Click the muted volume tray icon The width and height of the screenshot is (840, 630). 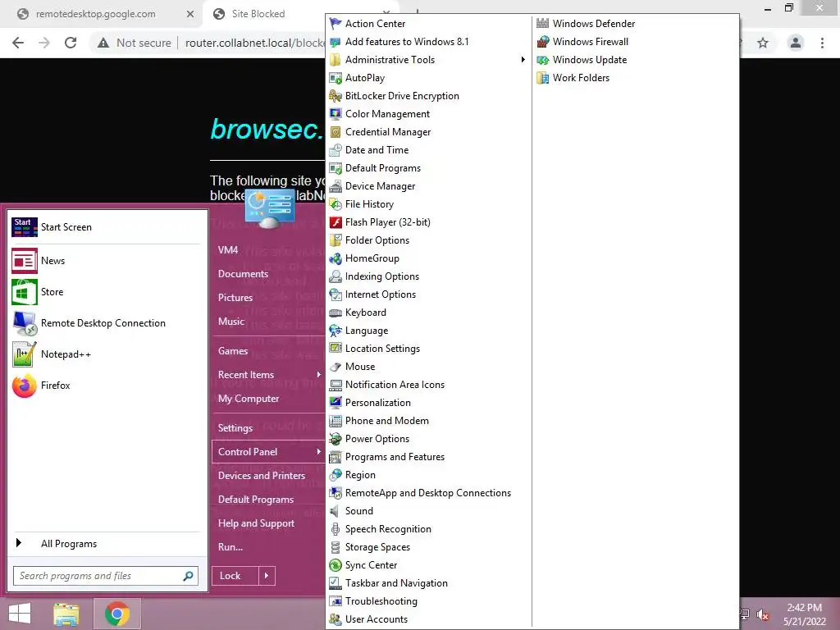coord(763,614)
